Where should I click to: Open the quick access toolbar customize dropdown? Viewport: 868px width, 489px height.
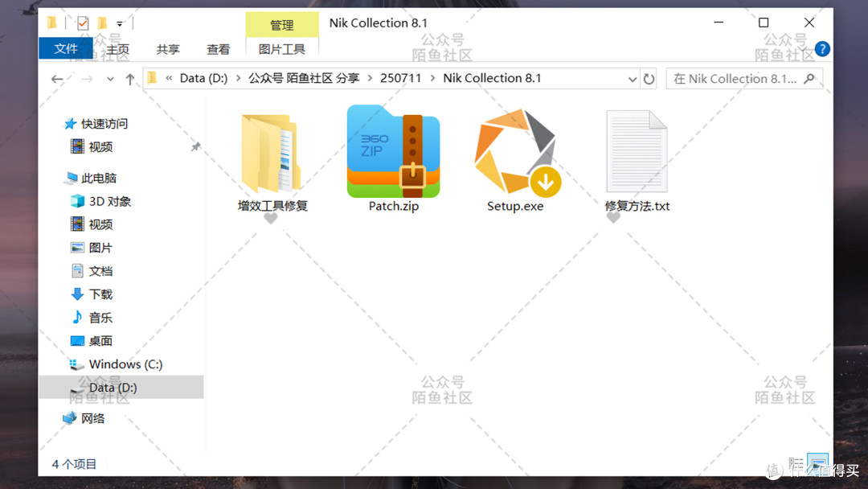[120, 24]
